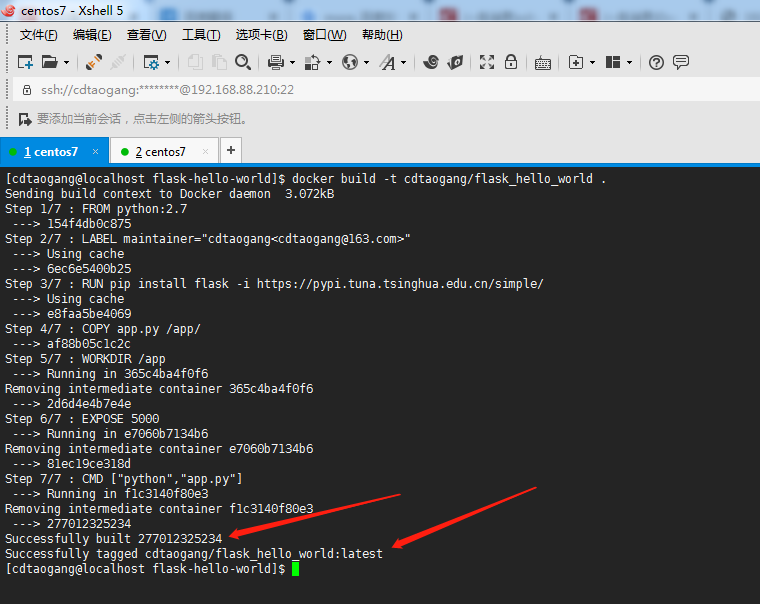Image resolution: width=760 pixels, height=604 pixels.
Task: Click the Feedback speech bubble icon
Action: pos(681,63)
